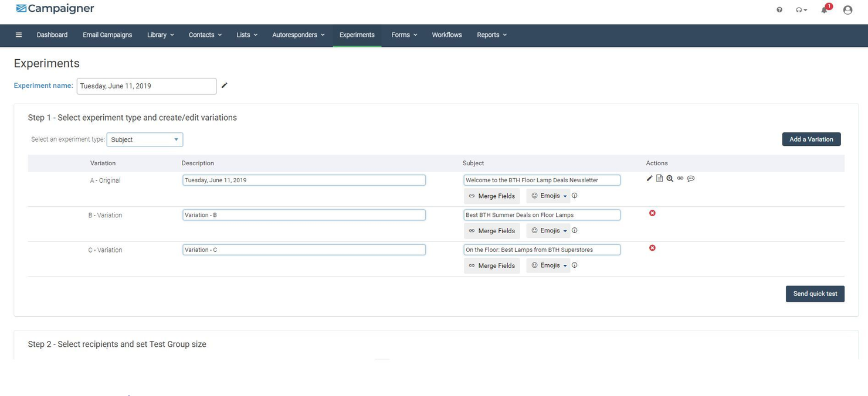Open the document preview icon in Actions
Viewport: 868px width, 396px height.
point(659,179)
